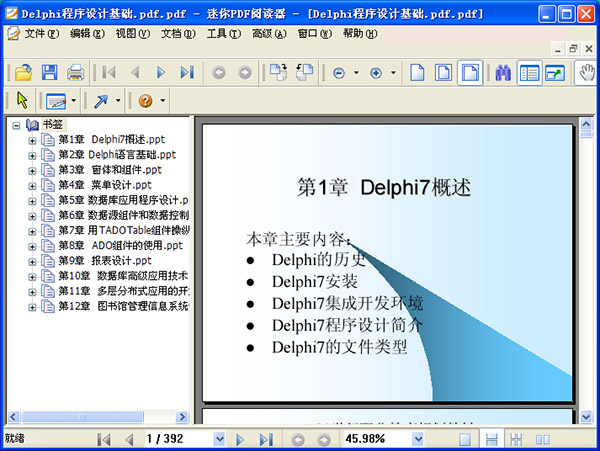Open the 视图(V) menu
The height and width of the screenshot is (451, 600).
point(132,34)
